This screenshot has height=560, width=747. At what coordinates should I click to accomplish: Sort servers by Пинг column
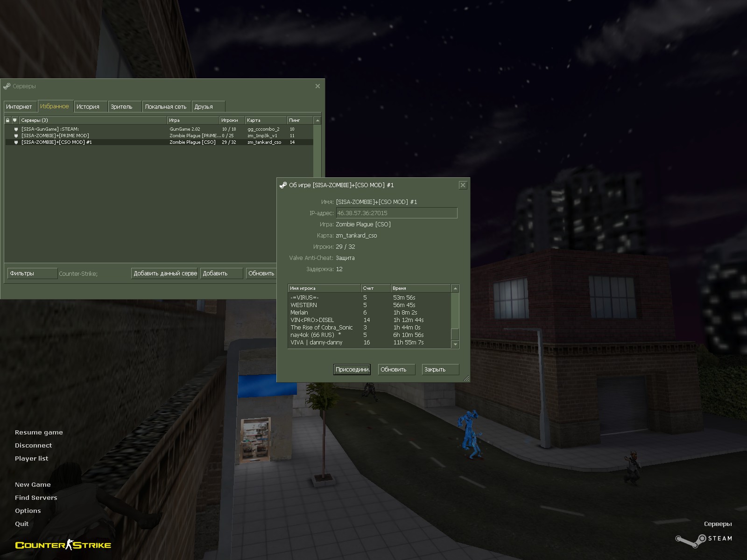click(x=300, y=120)
